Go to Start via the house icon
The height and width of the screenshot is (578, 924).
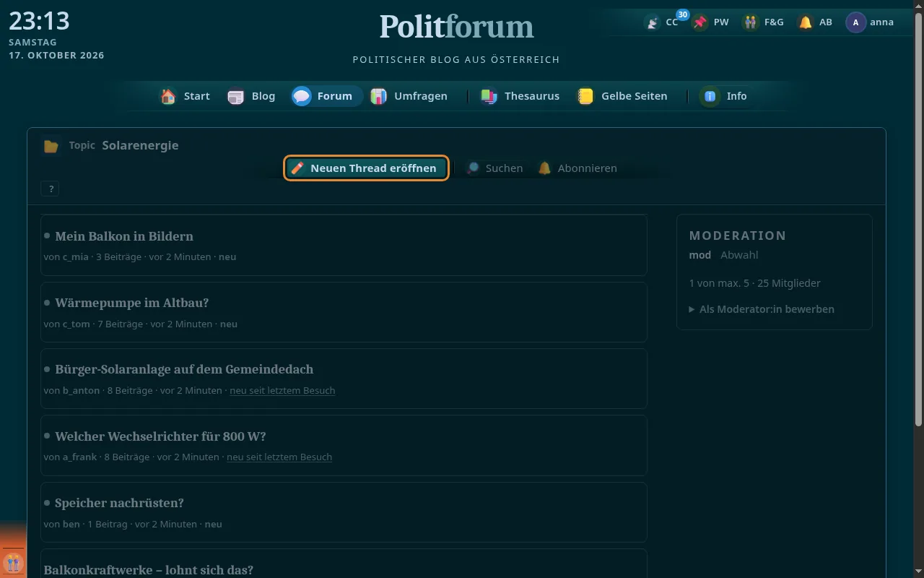pyautogui.click(x=168, y=96)
